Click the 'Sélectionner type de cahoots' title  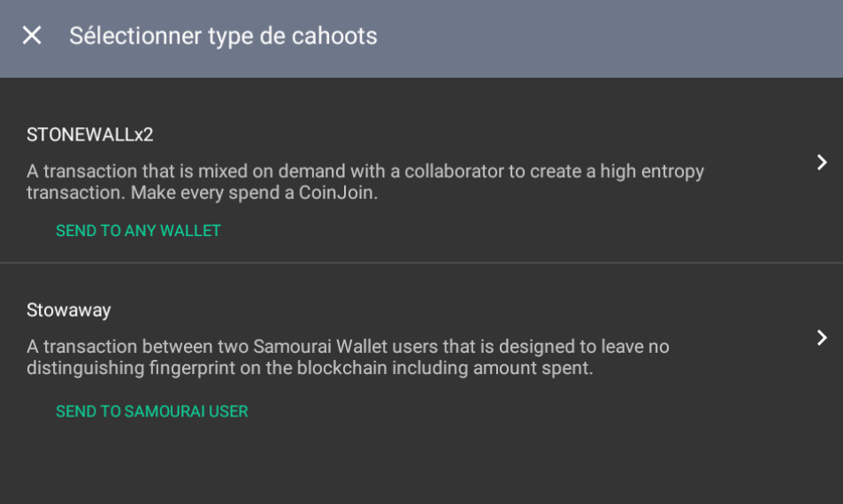click(223, 35)
